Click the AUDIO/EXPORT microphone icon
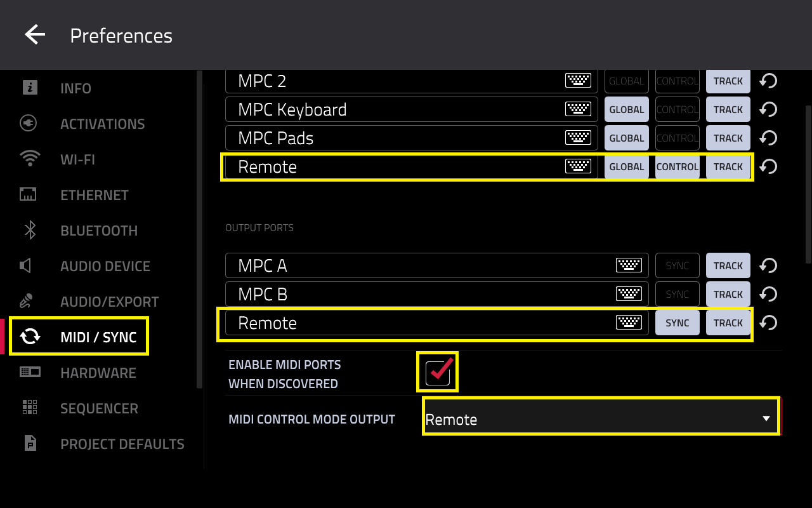 tap(27, 301)
